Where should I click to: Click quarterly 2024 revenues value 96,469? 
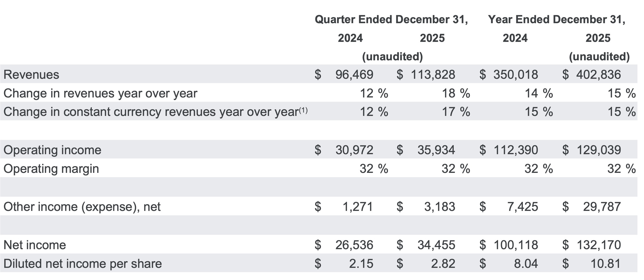pos(354,75)
